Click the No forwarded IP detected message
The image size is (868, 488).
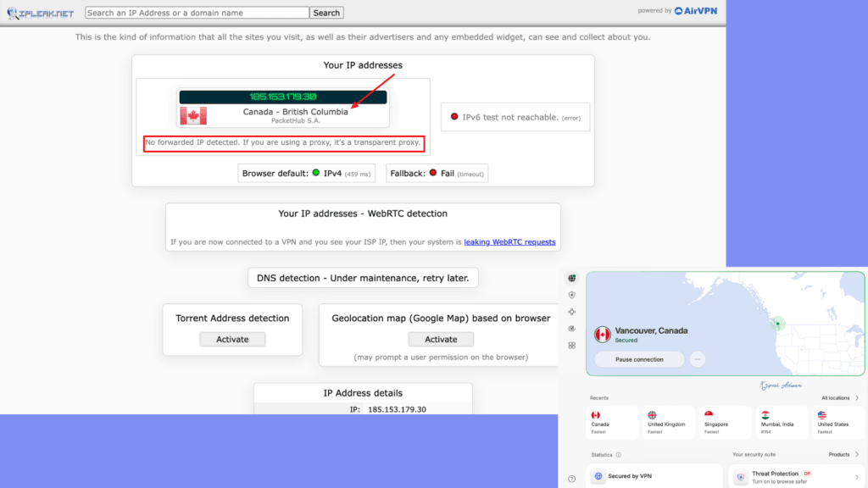point(283,142)
